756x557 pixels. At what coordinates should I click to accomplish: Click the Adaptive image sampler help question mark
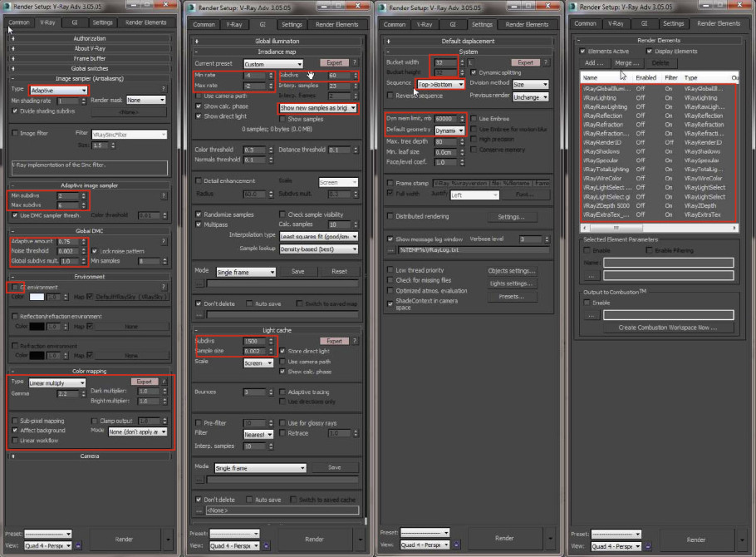[x=164, y=195]
